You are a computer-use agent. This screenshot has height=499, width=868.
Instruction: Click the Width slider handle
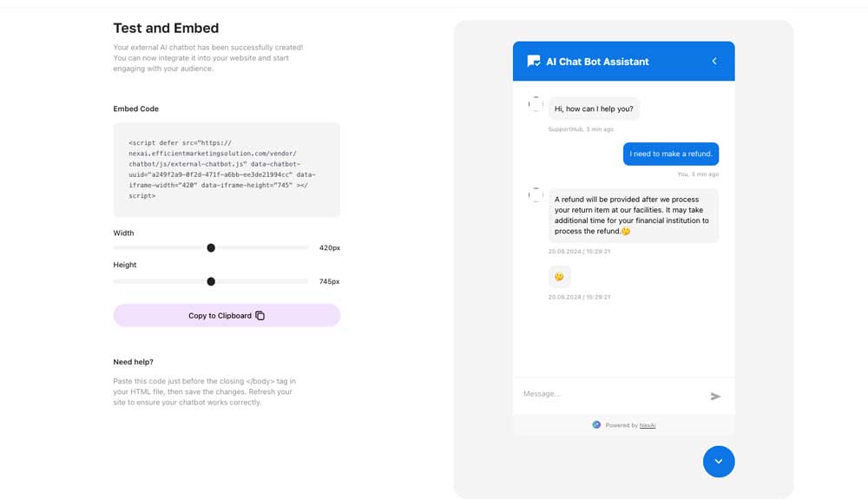[x=211, y=248]
